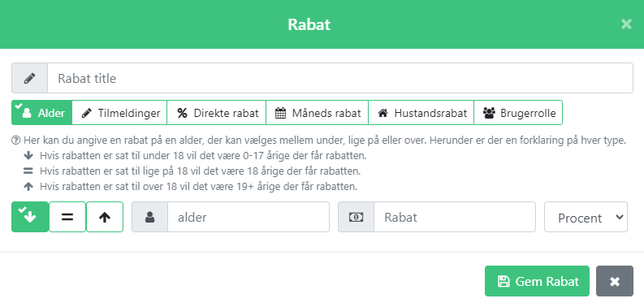Switch to the Direkte rabat tab
644x307 pixels.
coord(217,113)
